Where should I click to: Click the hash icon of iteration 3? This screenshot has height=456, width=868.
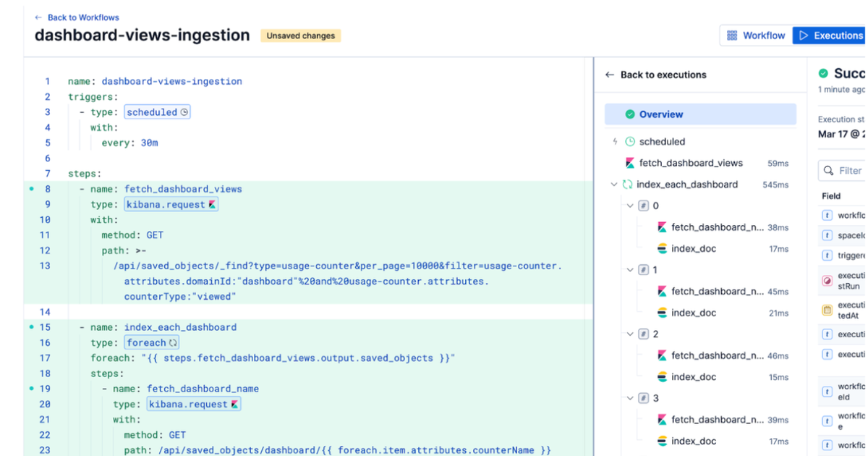pyautogui.click(x=643, y=398)
